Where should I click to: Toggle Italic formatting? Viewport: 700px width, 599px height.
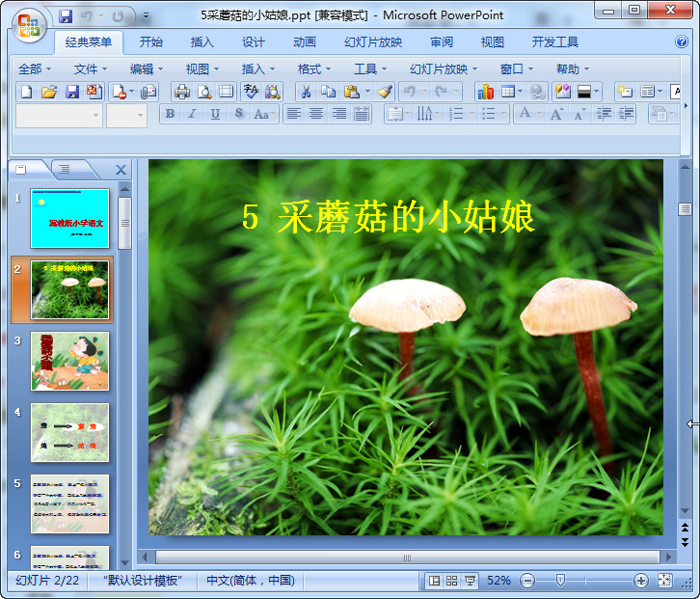pos(192,114)
